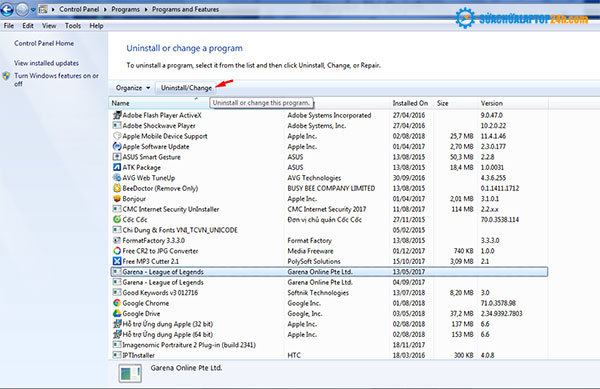
Task: Click Google Drive icon in list
Action: 117,313
